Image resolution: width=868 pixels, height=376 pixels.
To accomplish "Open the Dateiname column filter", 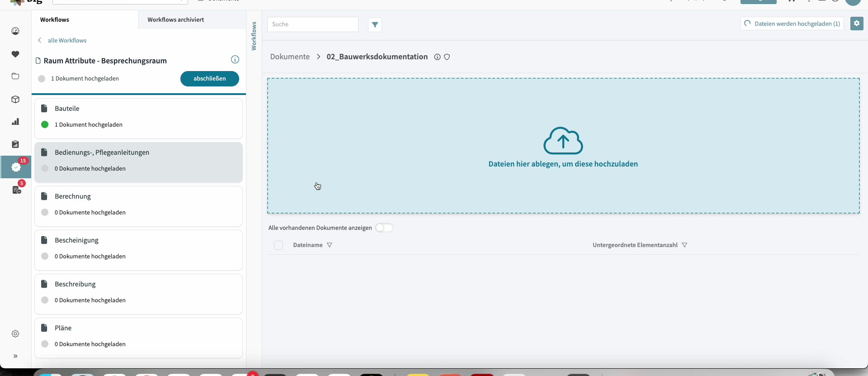I will pyautogui.click(x=330, y=245).
